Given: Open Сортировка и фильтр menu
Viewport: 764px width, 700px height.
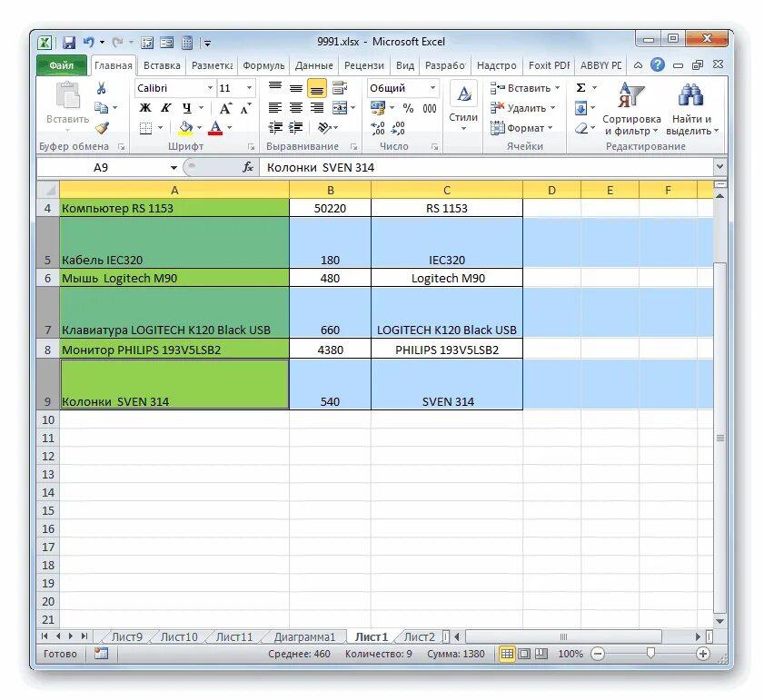Looking at the screenshot, I should [631, 109].
